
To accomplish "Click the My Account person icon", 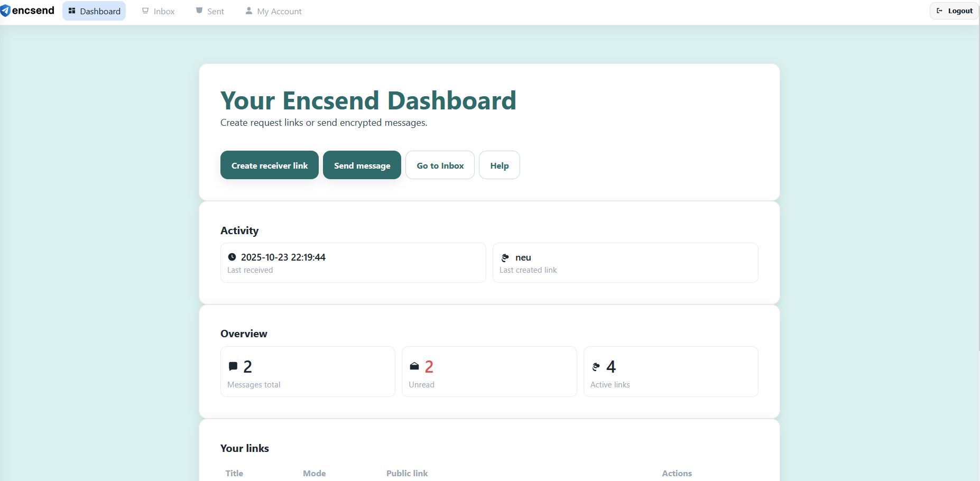I will pos(248,10).
